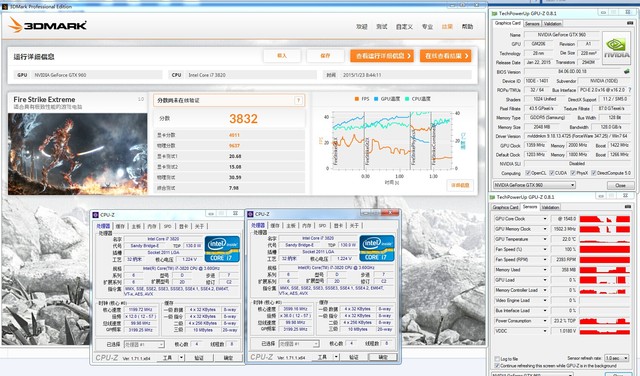Click 确定 in the 3599.16 MHz CPU-Z window

382,357
